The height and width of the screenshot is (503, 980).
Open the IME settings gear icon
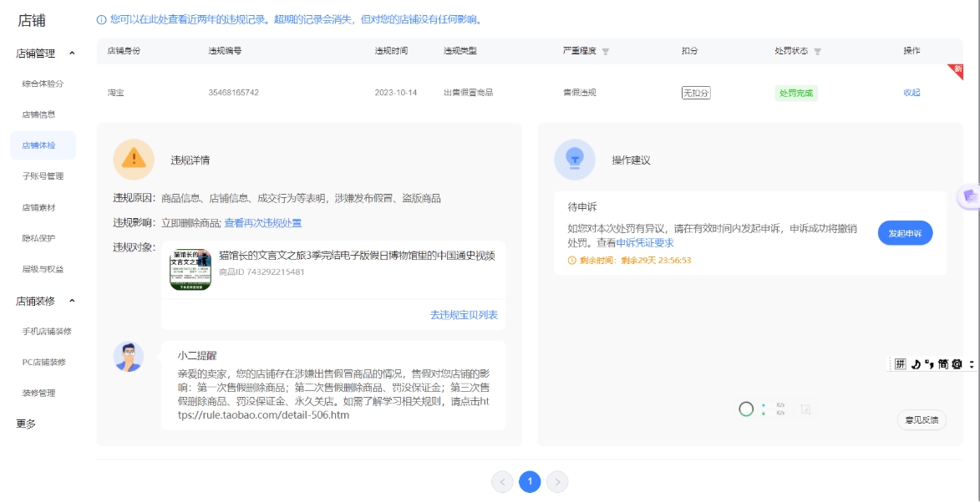click(x=957, y=364)
